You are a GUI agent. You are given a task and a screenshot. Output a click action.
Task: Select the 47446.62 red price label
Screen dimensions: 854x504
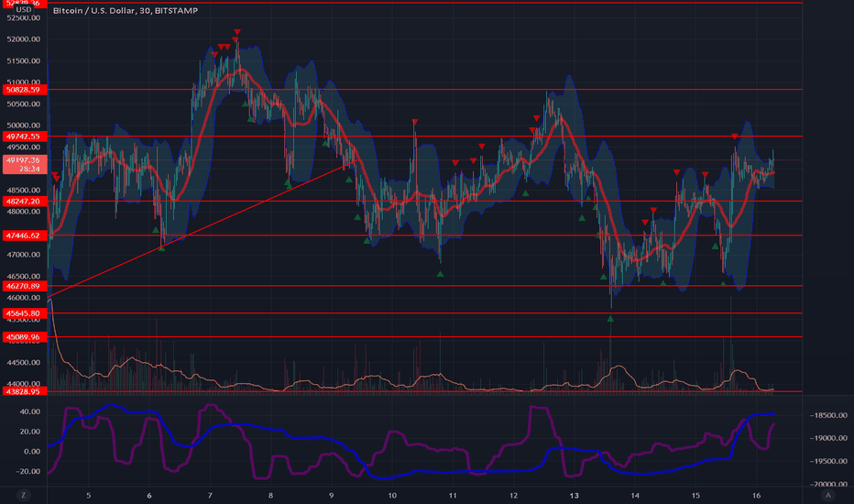point(25,236)
